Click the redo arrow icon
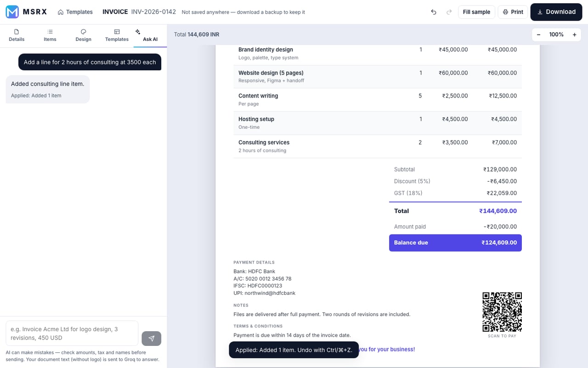The height and width of the screenshot is (368, 588). point(449,12)
